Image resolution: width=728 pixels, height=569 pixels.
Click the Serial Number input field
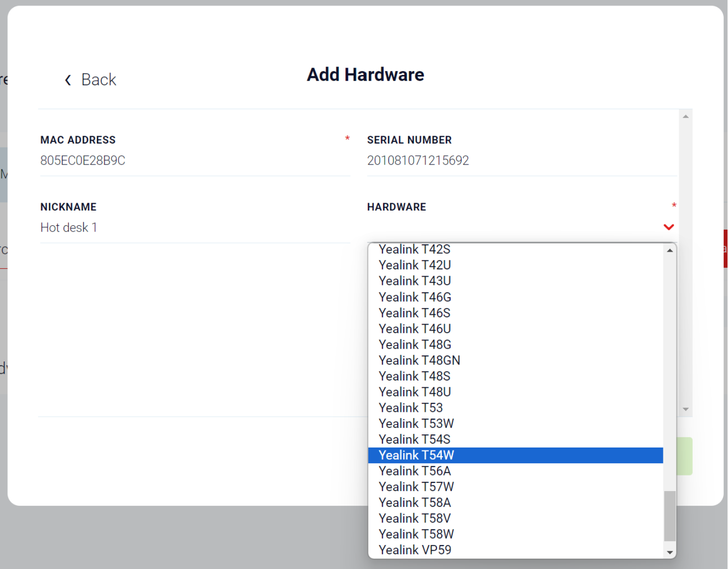(522, 161)
